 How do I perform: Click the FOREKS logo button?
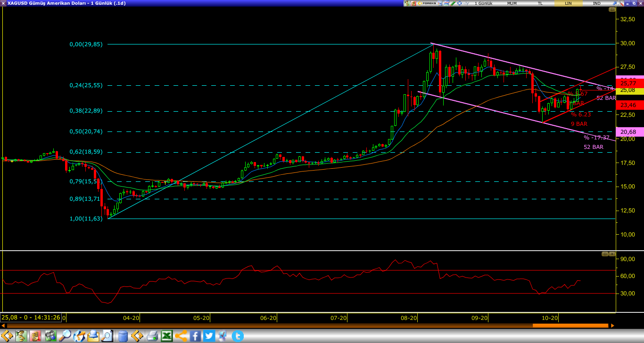click(x=427, y=3)
